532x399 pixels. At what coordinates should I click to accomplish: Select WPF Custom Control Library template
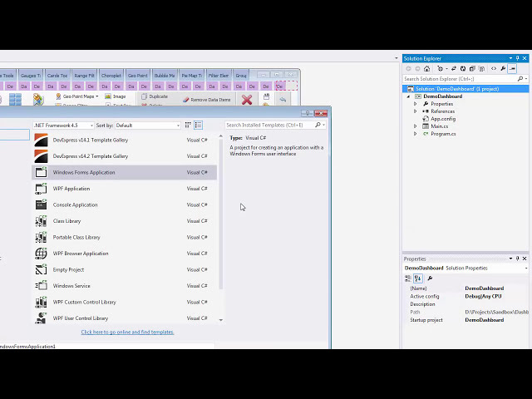(124, 302)
